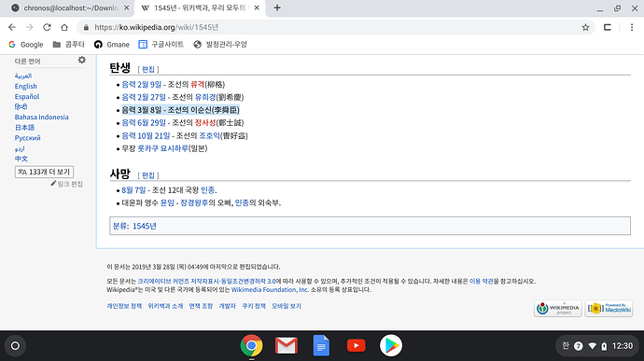Click highlighted 이순신 entry text

point(180,110)
